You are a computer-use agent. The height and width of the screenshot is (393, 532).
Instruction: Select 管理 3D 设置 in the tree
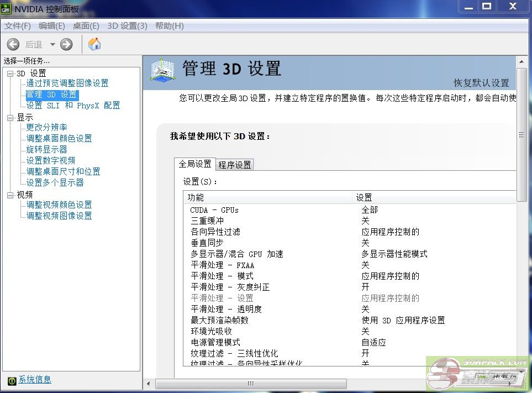(x=52, y=95)
